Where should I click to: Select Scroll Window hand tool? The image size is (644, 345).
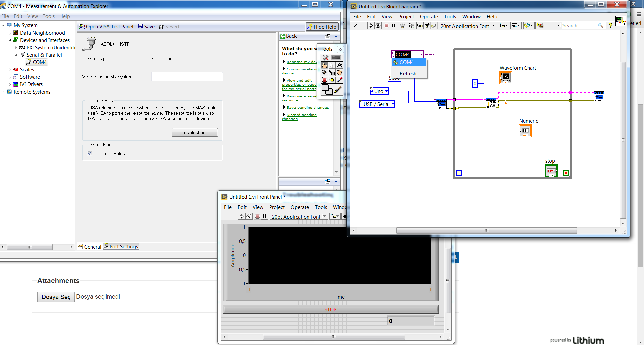click(339, 72)
